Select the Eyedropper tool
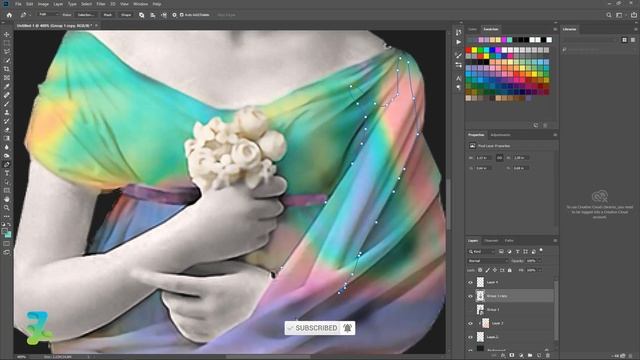Screen dimensions: 640x360 pos(7,86)
